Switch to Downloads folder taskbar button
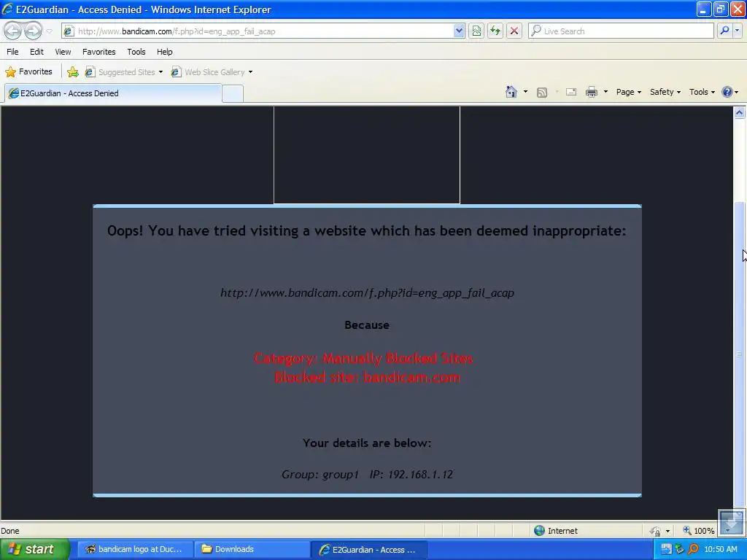The width and height of the screenshot is (747, 560). pos(252,550)
